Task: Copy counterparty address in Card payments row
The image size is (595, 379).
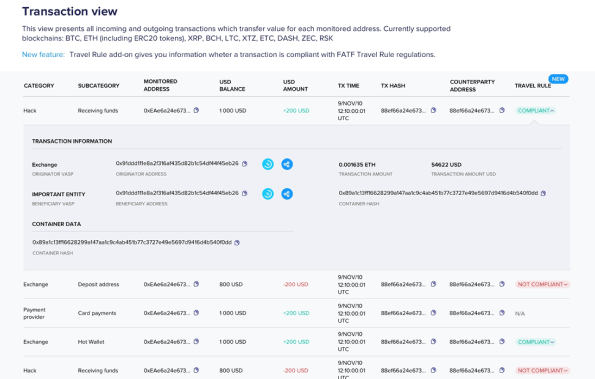Action: click(502, 313)
